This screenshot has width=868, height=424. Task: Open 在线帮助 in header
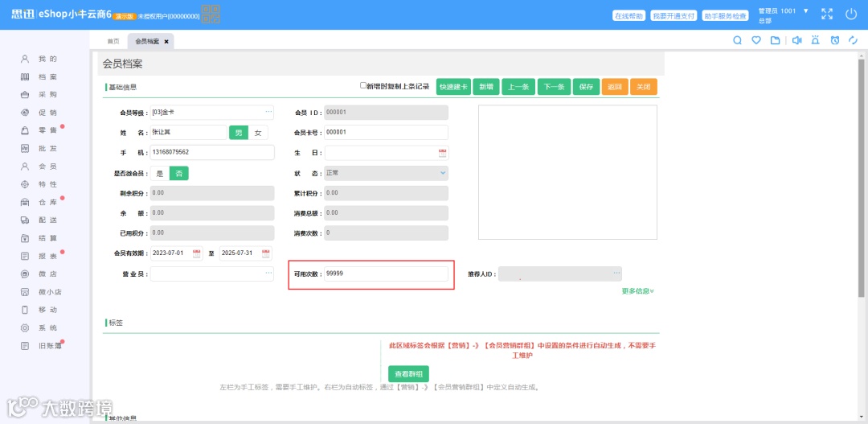click(x=628, y=16)
